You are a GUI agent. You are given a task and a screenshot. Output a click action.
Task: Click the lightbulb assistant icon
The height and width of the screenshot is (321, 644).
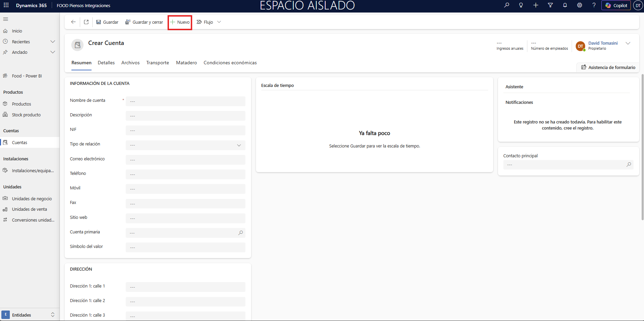tap(521, 5)
